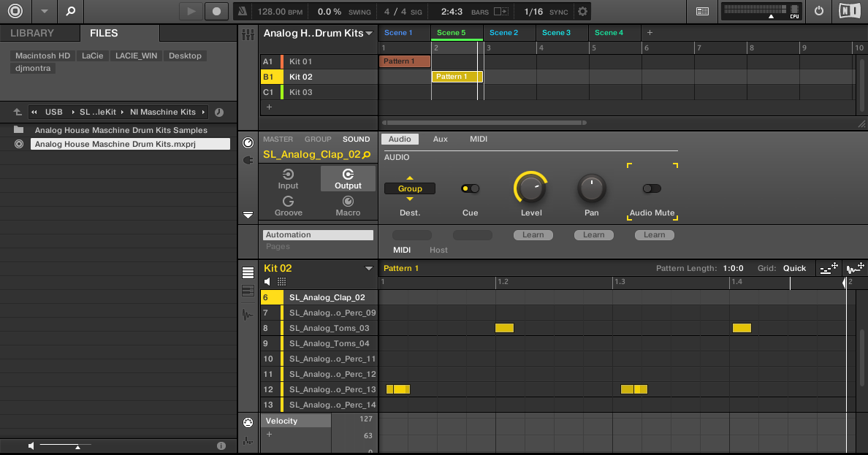This screenshot has width=868, height=455.
Task: Toggle the audio engine power button
Action: pos(819,11)
